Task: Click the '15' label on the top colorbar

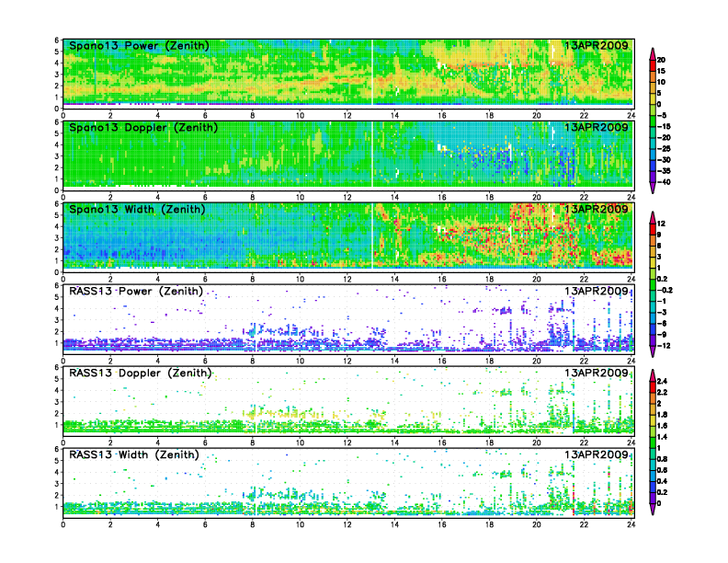Action: [661, 71]
